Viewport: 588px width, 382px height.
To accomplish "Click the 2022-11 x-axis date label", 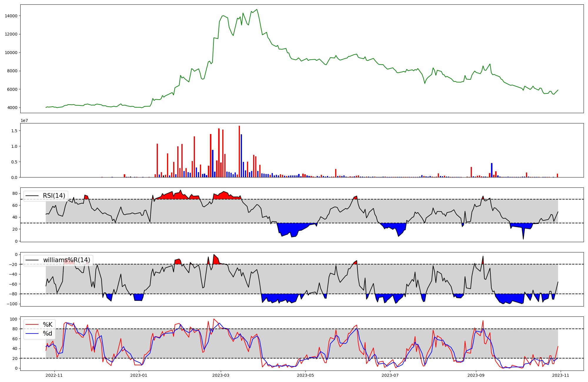I will pos(54,375).
